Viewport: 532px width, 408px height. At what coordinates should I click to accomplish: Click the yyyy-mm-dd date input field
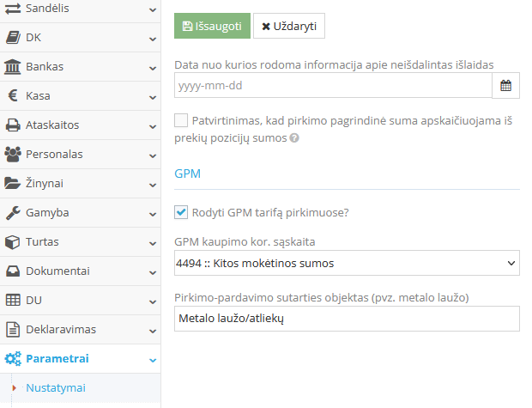coord(333,85)
